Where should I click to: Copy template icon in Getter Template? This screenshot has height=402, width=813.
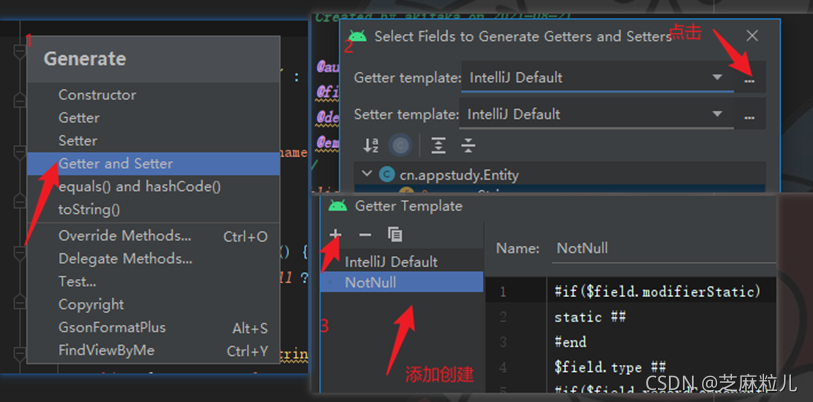[x=395, y=235]
